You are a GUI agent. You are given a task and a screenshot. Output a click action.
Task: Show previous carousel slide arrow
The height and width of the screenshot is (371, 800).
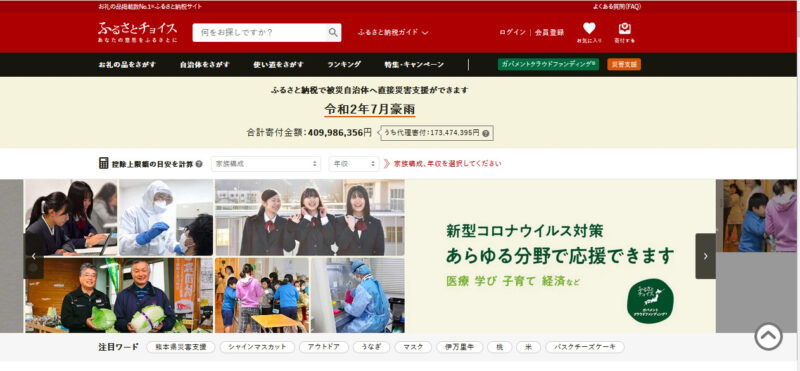(34, 256)
